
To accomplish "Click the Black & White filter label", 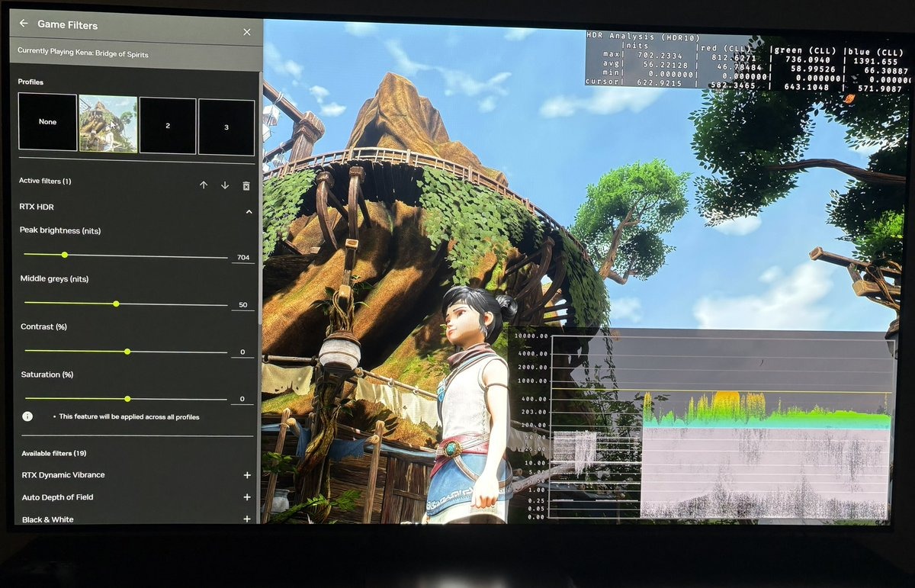I will coord(48,519).
